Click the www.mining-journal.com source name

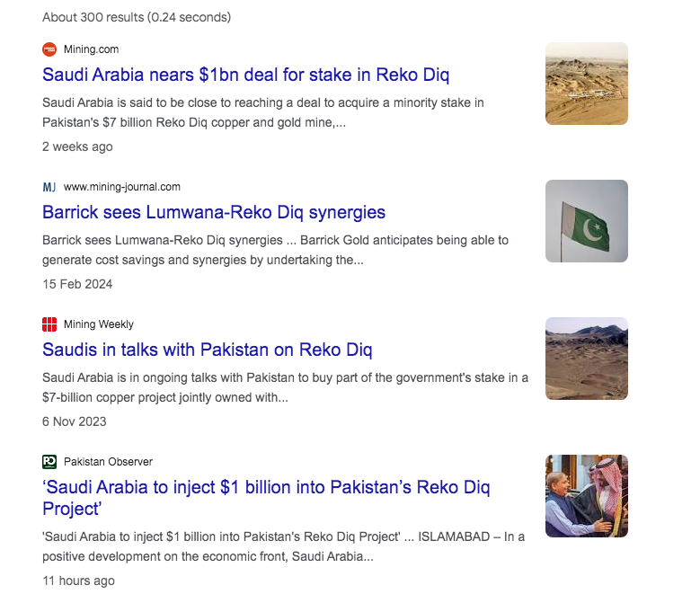tap(122, 187)
